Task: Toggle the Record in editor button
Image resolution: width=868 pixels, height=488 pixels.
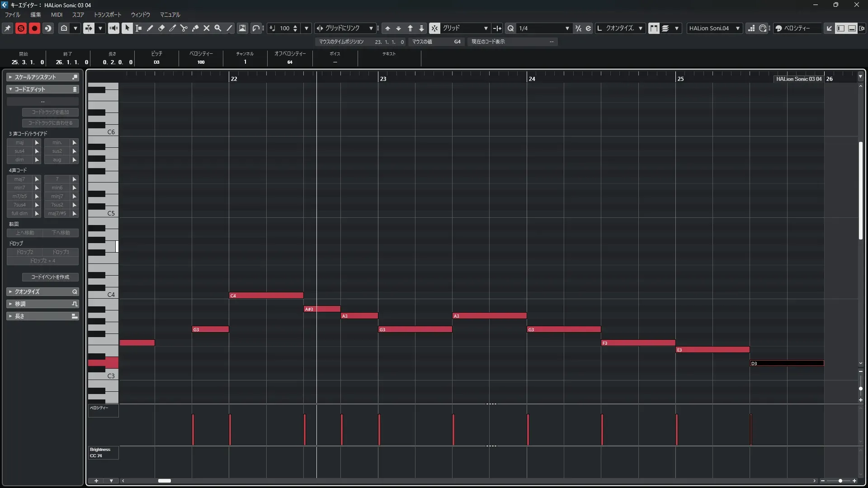Action: [34, 28]
